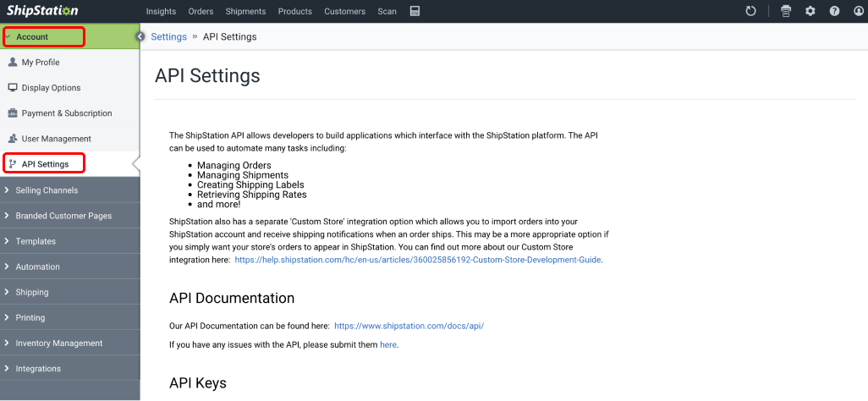Open the Custom Store Development Guide link
The width and height of the screenshot is (868, 401).
pyautogui.click(x=418, y=259)
